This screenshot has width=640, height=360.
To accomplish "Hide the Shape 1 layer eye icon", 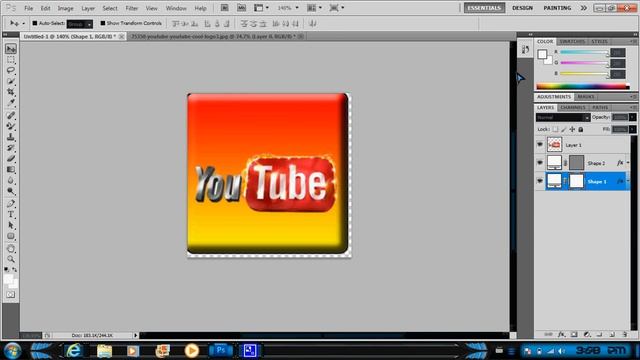I will (540, 181).
